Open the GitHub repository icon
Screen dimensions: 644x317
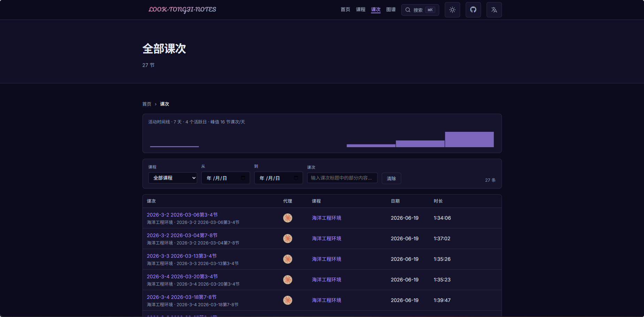473,10
